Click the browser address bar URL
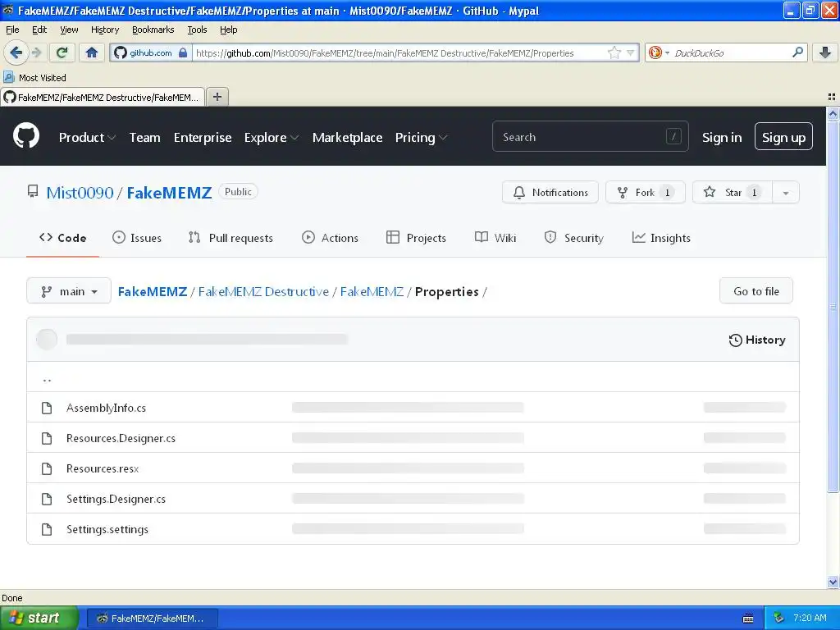Screen dimensions: 840x630 point(399,53)
